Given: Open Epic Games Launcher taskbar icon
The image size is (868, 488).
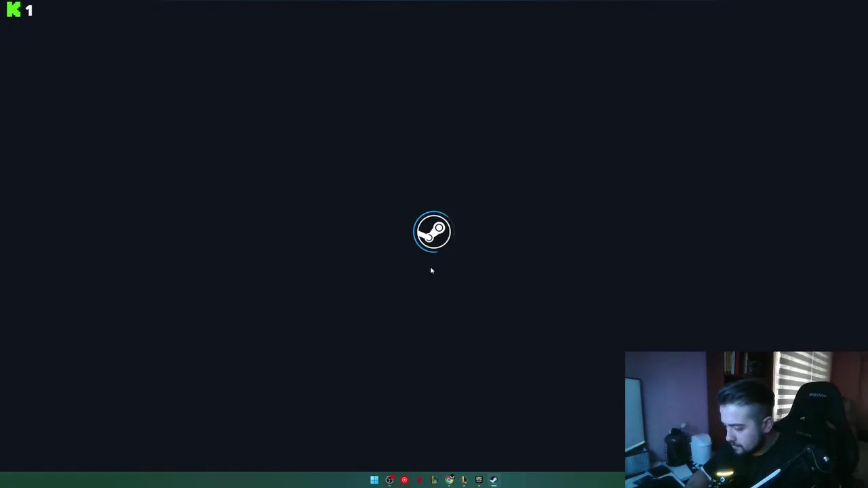Looking at the screenshot, I should coord(479,480).
